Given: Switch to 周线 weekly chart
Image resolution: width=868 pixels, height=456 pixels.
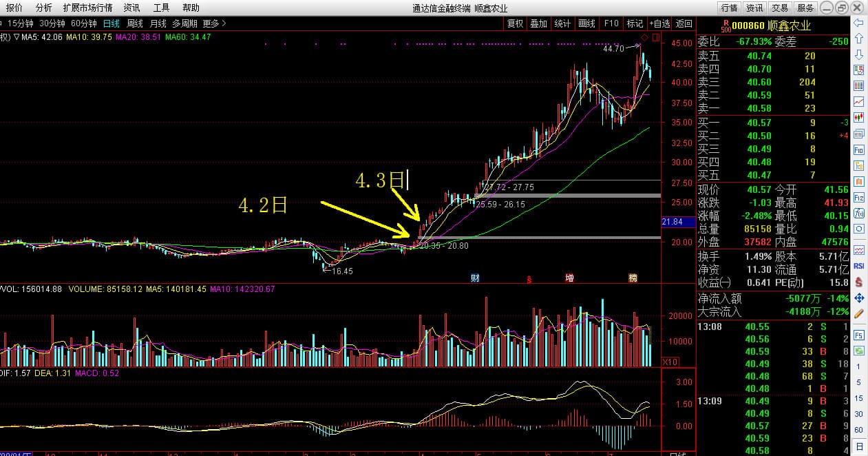Looking at the screenshot, I should pos(134,23).
